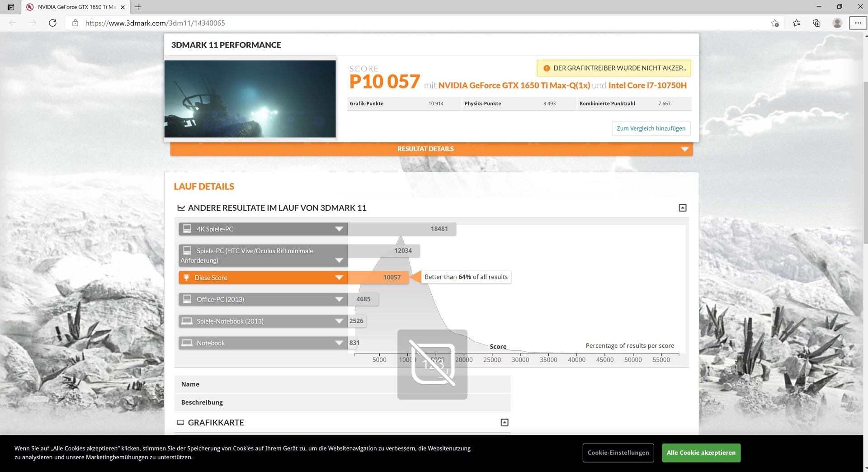Expand the Diese Score row

point(339,278)
